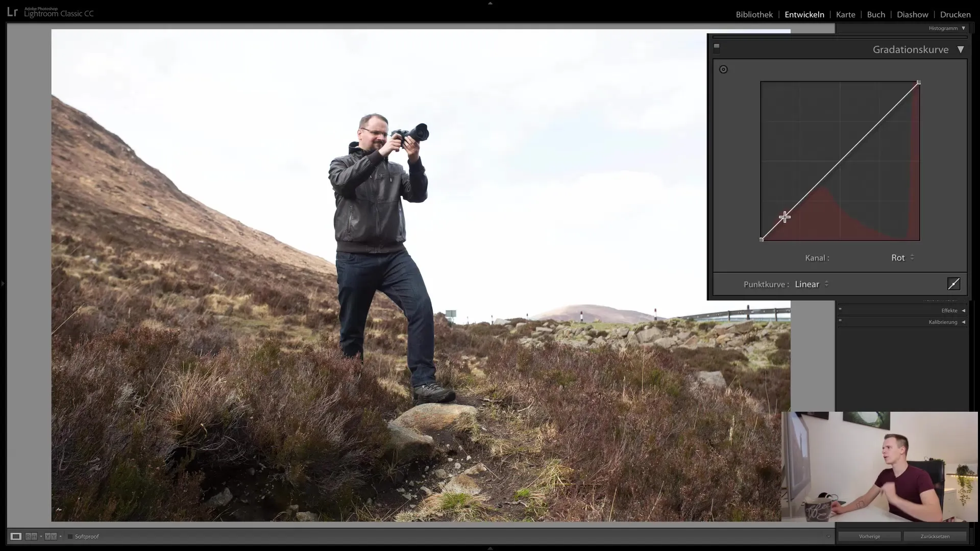Viewport: 980px width, 551px height.
Task: Expand the Kalibrierung panel
Action: click(963, 322)
